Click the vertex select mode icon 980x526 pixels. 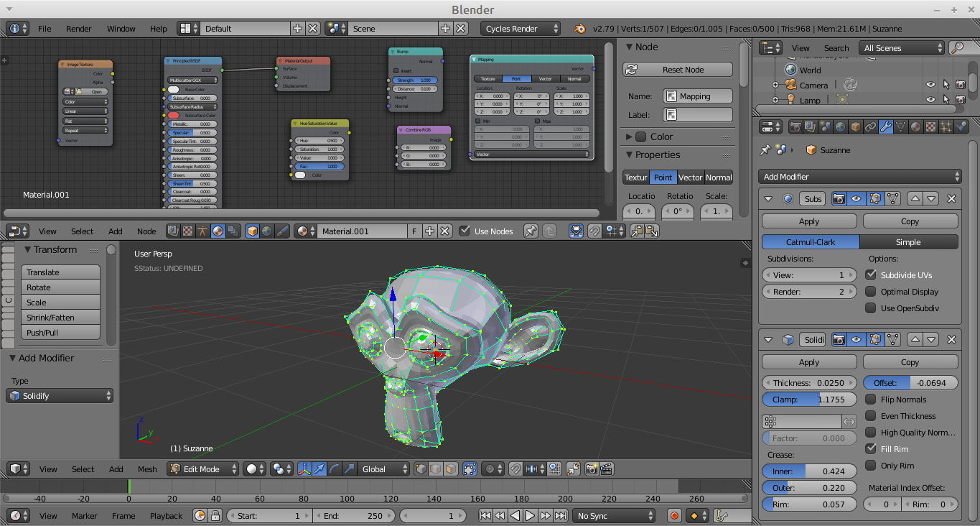(x=421, y=469)
